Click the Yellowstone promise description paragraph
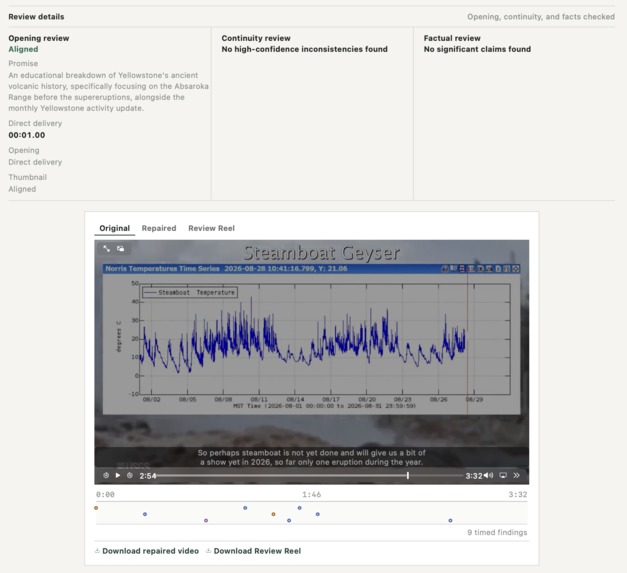Image resolution: width=627 pixels, height=573 pixels. (x=108, y=92)
